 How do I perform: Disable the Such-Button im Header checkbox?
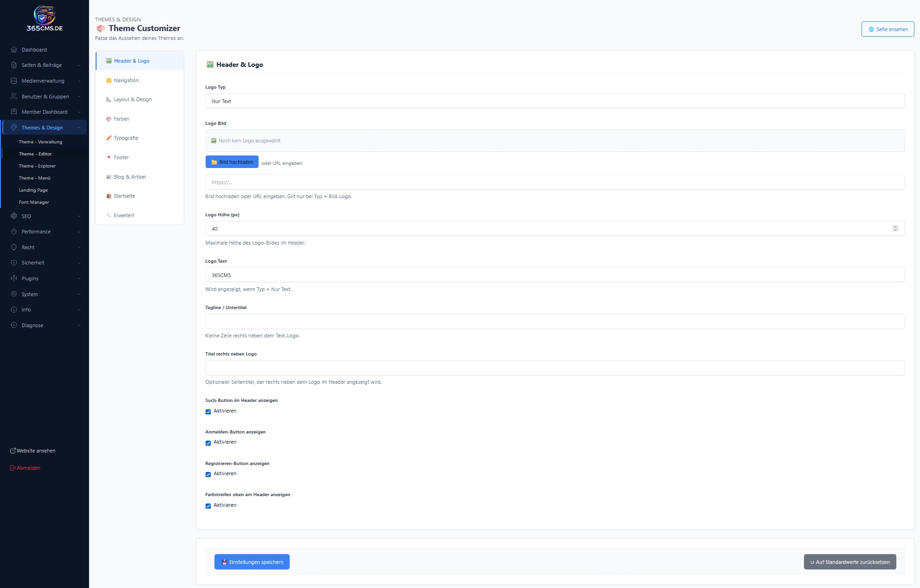click(x=208, y=412)
